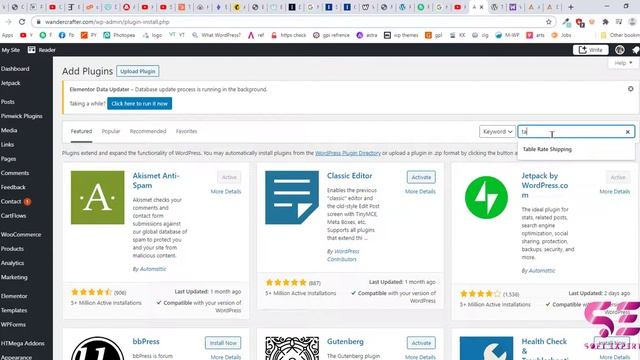
Task: Open Pages in the admin sidebar
Action: pos(9,159)
